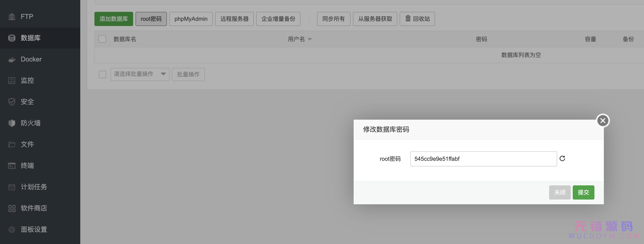Tick the checkbox beside batch operation dropdown
644x244 pixels.
[x=102, y=75]
